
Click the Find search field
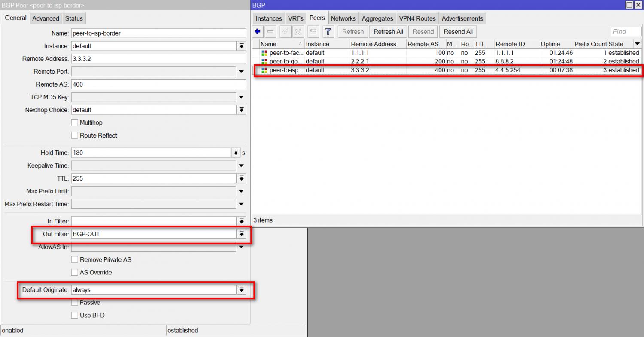[626, 32]
